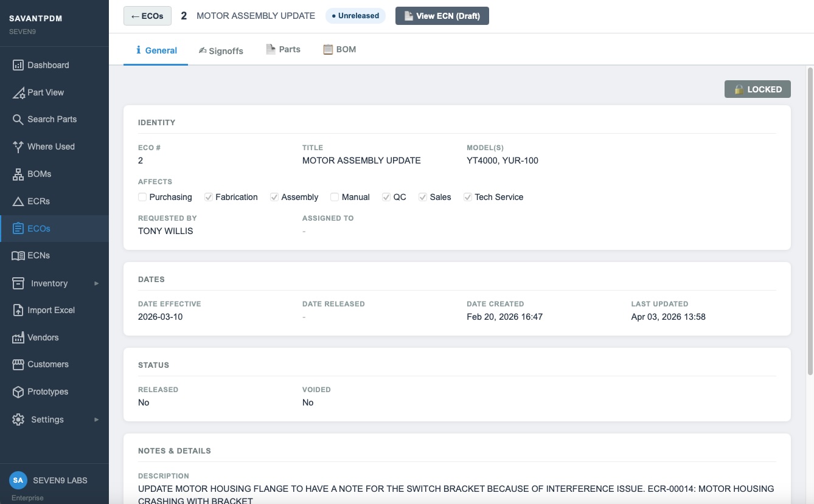The height and width of the screenshot is (504, 814).
Task: Open the Dashboard icon in sidebar
Action: pyautogui.click(x=18, y=65)
